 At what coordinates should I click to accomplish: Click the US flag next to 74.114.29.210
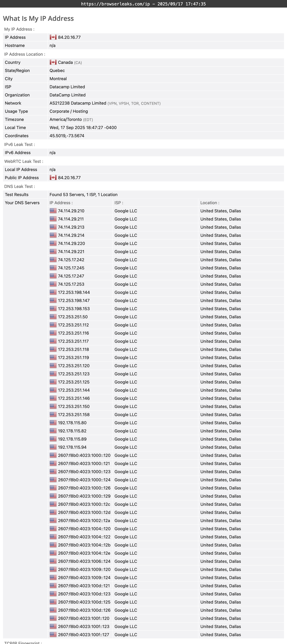pos(53,211)
